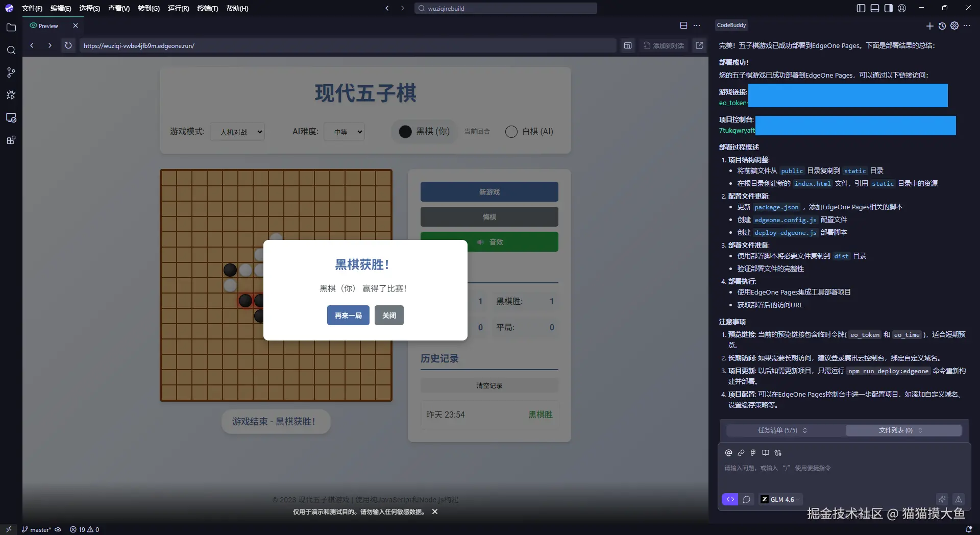Screen dimensions: 980x535
Task: Click 关闭 in the win dialog
Action: pyautogui.click(x=389, y=315)
